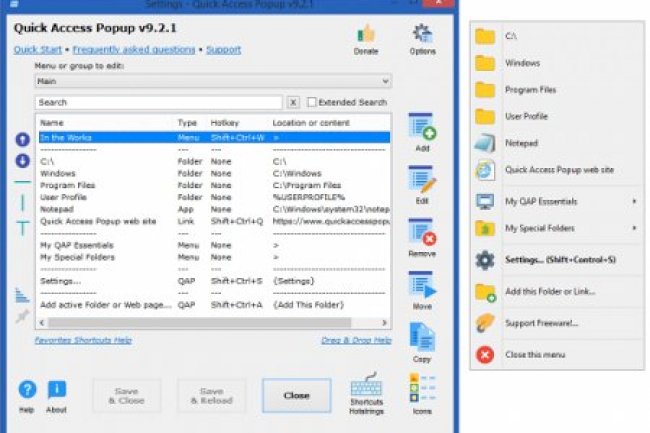Choose Close this menu entry

557,355
